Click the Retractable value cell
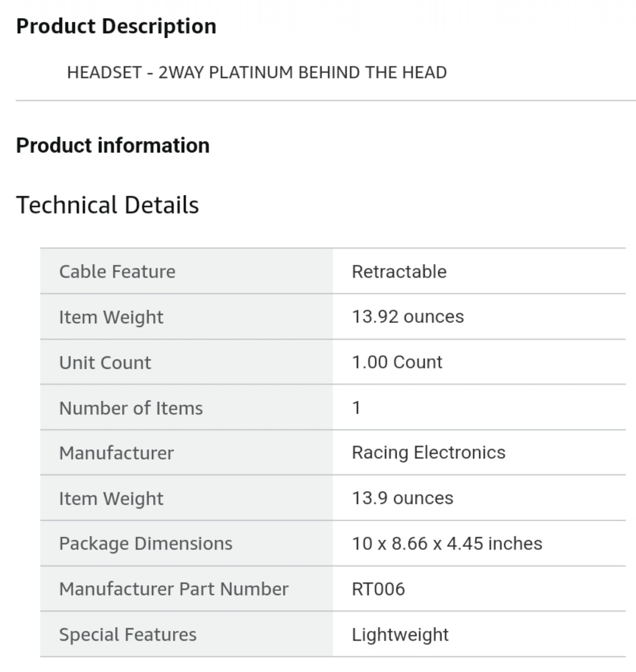Image resolution: width=636 pixels, height=672 pixels. [x=479, y=271]
